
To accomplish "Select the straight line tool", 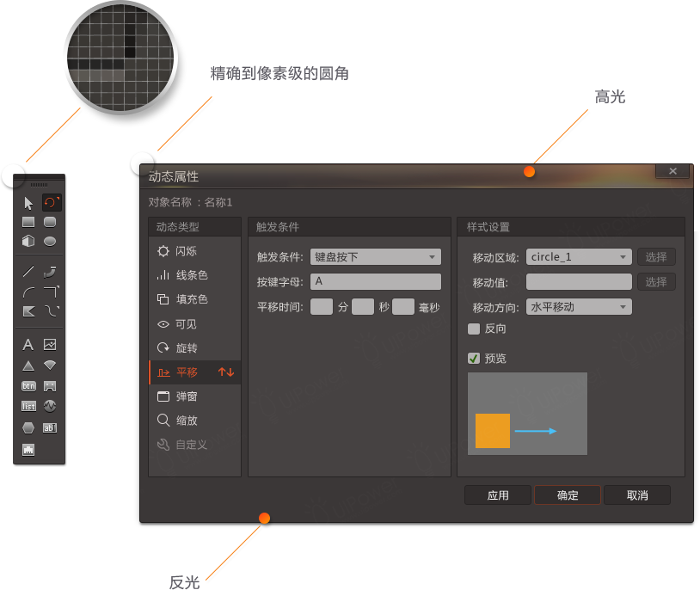I will (28, 271).
